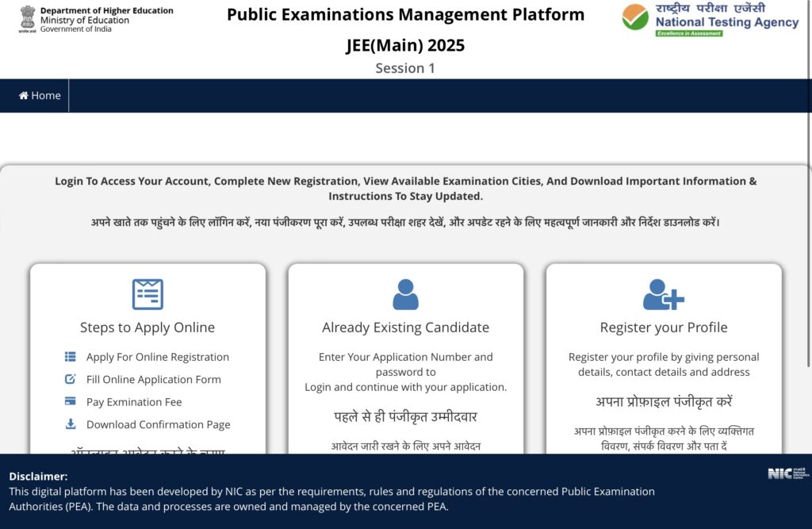This screenshot has height=529, width=812.
Task: Click the Department of Higher Education text
Action: click(x=107, y=10)
